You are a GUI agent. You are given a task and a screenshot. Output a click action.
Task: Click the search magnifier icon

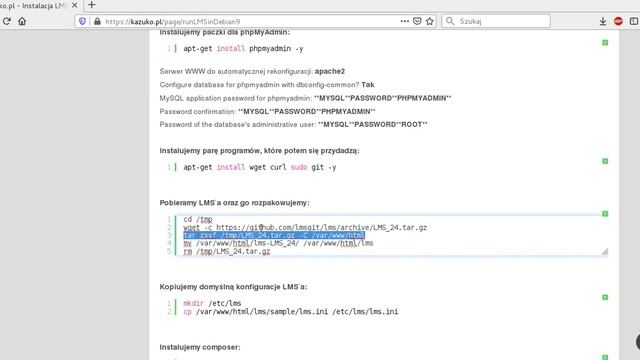click(x=450, y=21)
